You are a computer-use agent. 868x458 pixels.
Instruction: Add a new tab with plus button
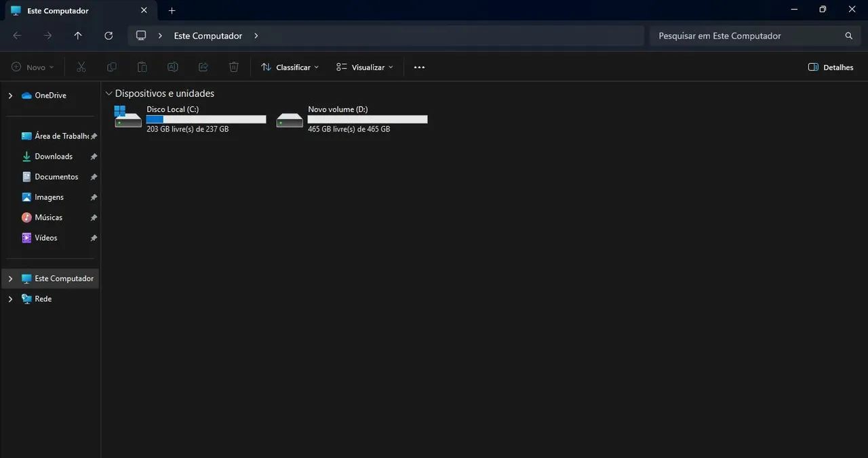(172, 11)
